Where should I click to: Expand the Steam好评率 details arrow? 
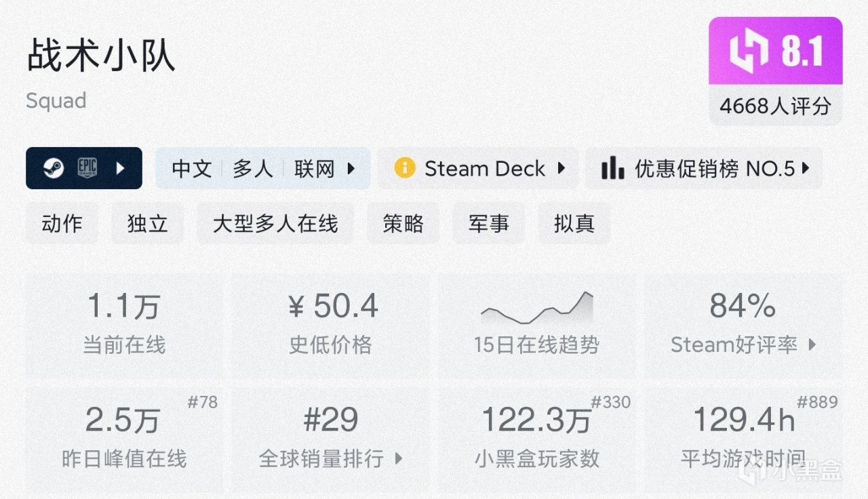pyautogui.click(x=812, y=345)
